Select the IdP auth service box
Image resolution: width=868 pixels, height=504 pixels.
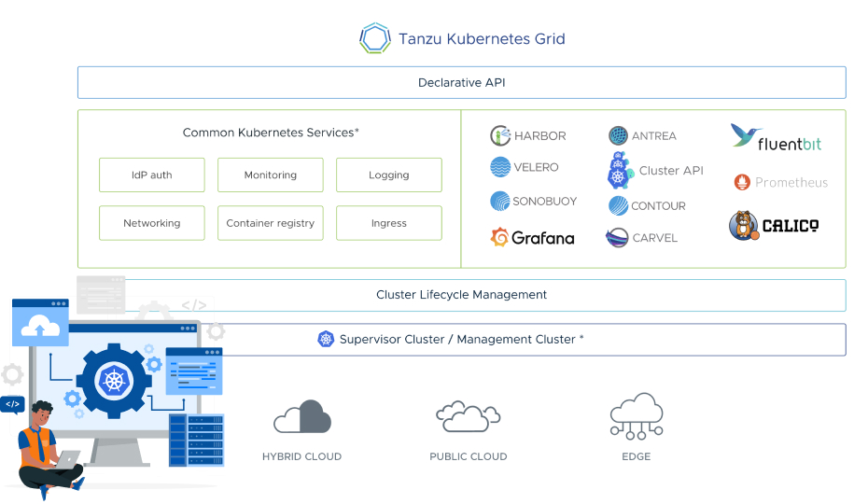[x=152, y=175]
